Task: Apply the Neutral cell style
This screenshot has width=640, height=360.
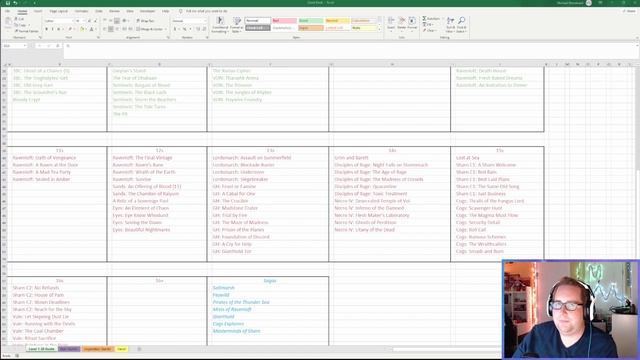Action: click(337, 20)
